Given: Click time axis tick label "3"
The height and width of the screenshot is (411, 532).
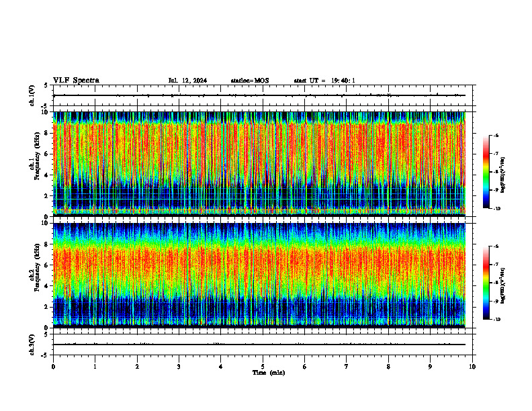Looking at the screenshot, I should pyautogui.click(x=179, y=367).
